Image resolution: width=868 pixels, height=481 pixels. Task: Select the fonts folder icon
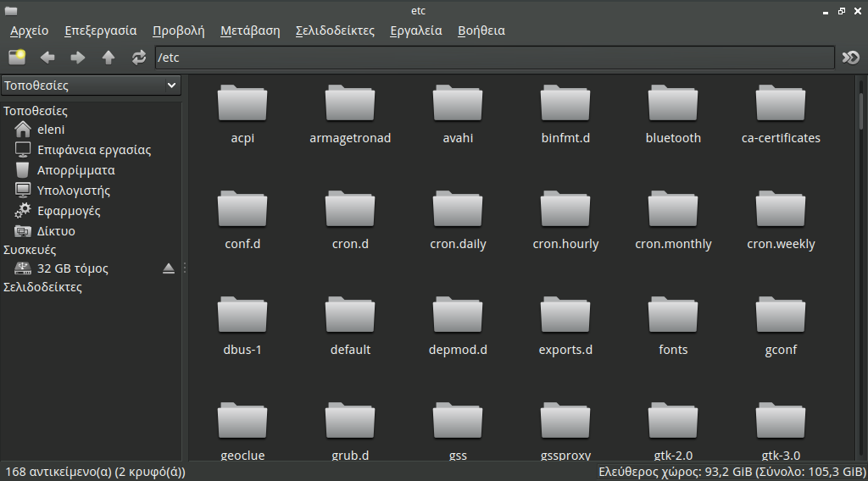[673, 315]
